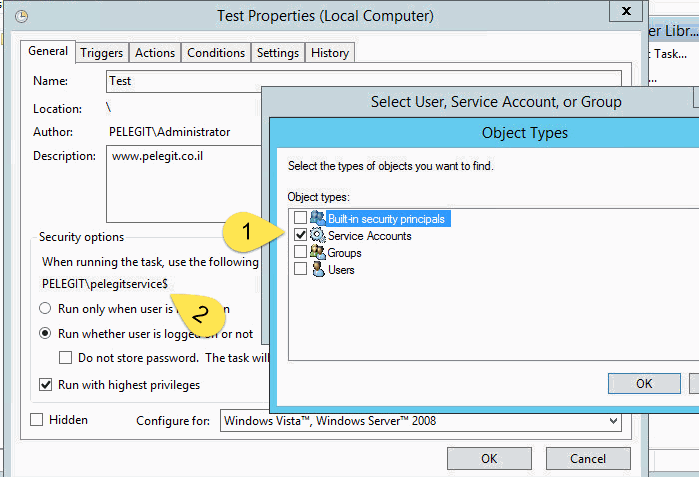Check the Users checkbox
The width and height of the screenshot is (699, 477).
(300, 268)
